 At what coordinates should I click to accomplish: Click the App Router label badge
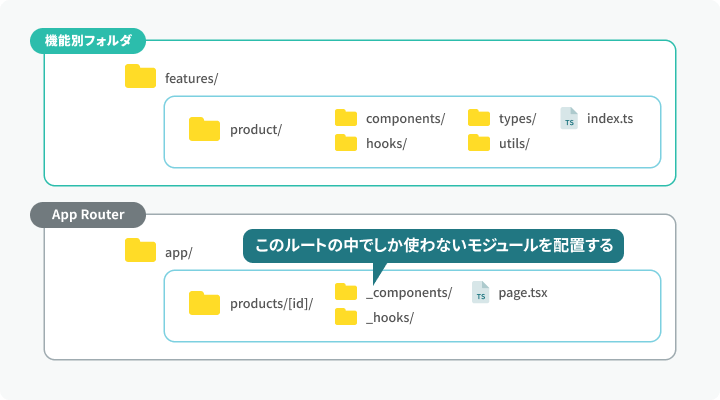[88, 215]
